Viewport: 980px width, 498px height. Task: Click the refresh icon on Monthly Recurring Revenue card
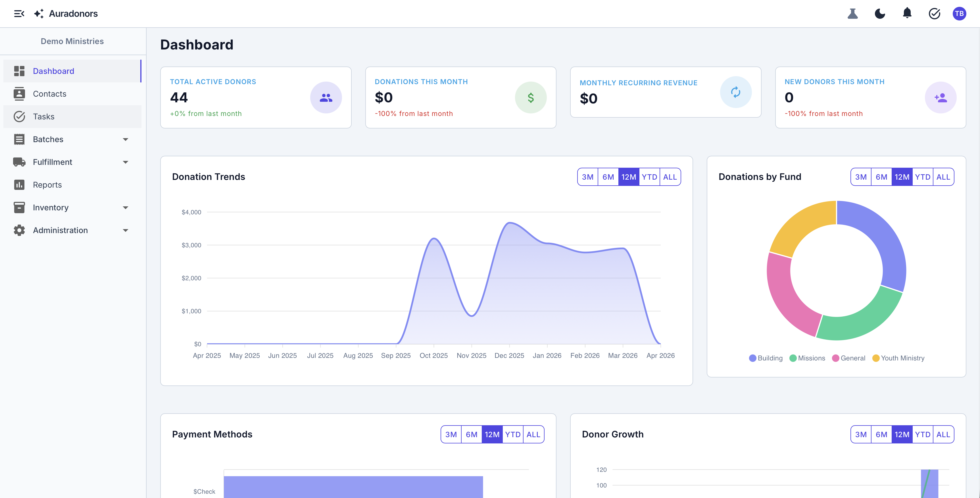click(x=736, y=92)
